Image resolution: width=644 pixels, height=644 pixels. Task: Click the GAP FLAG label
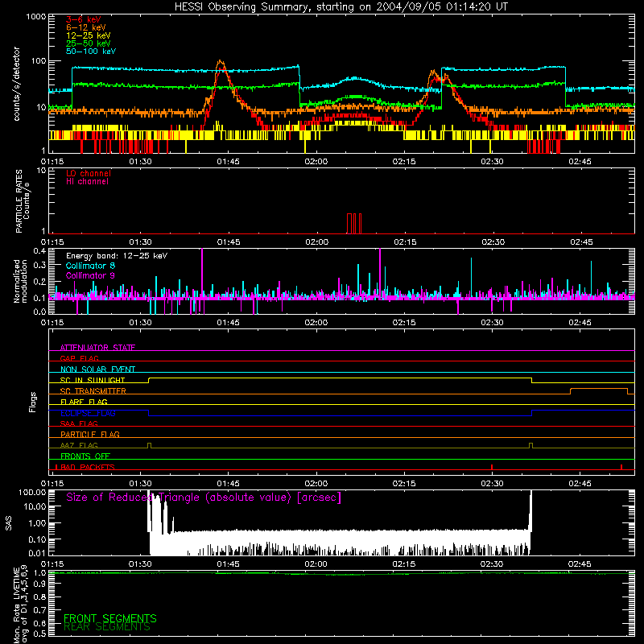(79, 358)
